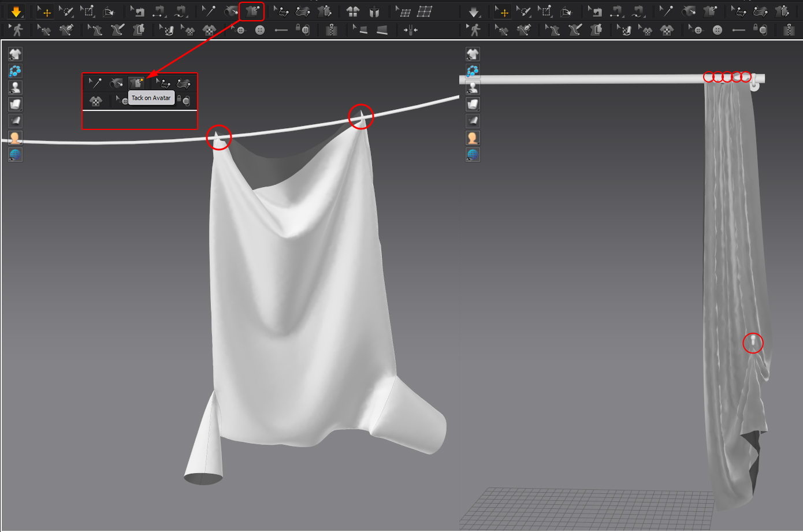Activate Free Sewing tool in right toolbar
This screenshot has height=532, width=803.
point(638,11)
